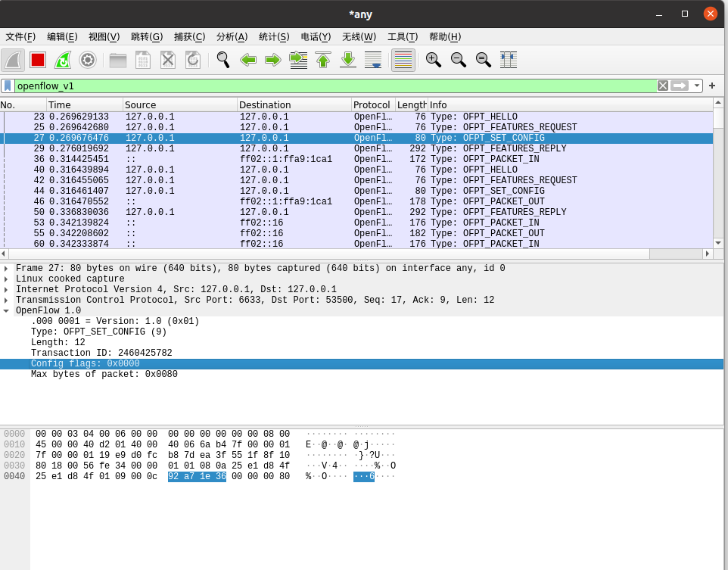Expand the Linux cooked capture node
728x570 pixels.
[6, 279]
